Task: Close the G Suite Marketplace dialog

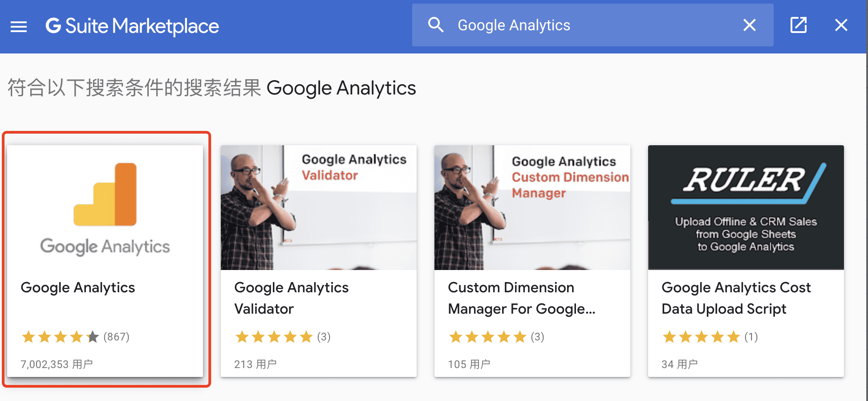Action: click(841, 25)
